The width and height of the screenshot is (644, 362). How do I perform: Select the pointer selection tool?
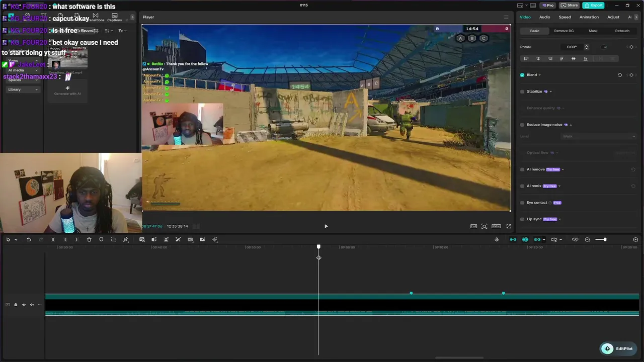coord(8,240)
